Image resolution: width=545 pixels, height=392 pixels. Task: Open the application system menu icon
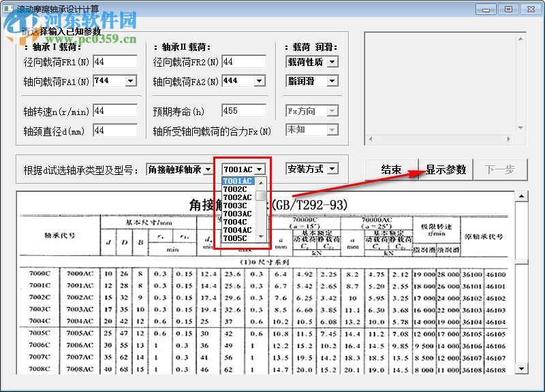pos(10,10)
